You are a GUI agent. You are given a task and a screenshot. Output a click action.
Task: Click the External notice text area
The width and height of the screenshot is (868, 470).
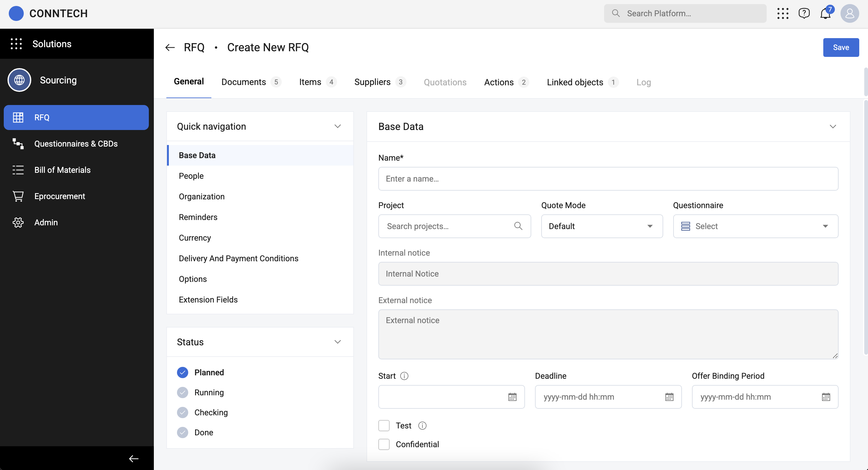[608, 334]
